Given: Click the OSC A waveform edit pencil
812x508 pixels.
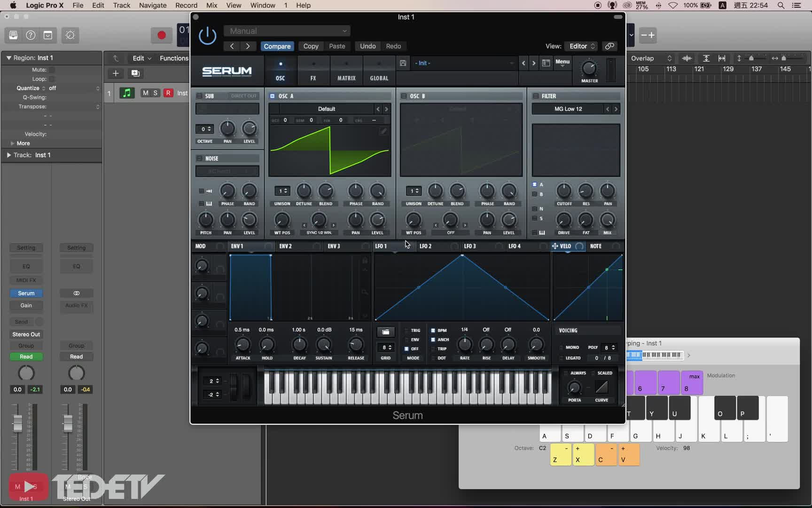Looking at the screenshot, I should pos(383,131).
